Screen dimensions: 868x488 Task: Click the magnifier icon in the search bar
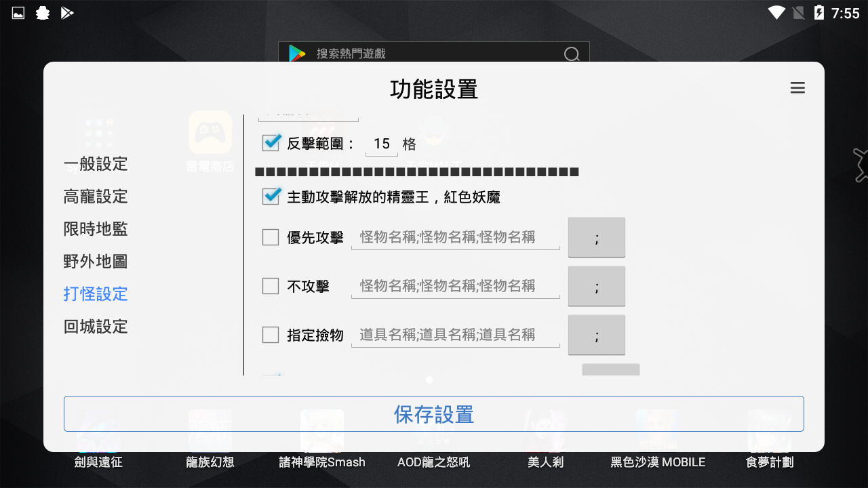[x=572, y=53]
